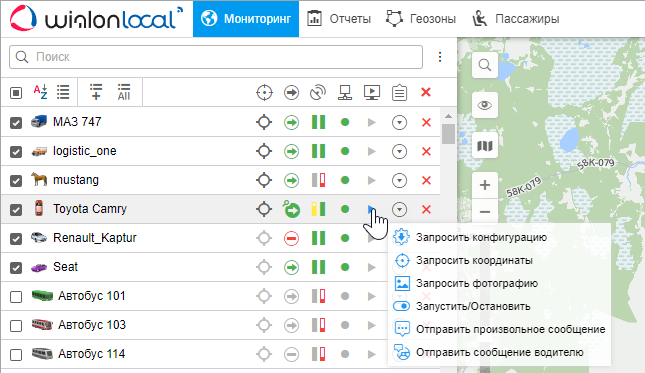Expand the Seat quick-actions arrow menu
Image resolution: width=645 pixels, height=373 pixels.
(371, 267)
